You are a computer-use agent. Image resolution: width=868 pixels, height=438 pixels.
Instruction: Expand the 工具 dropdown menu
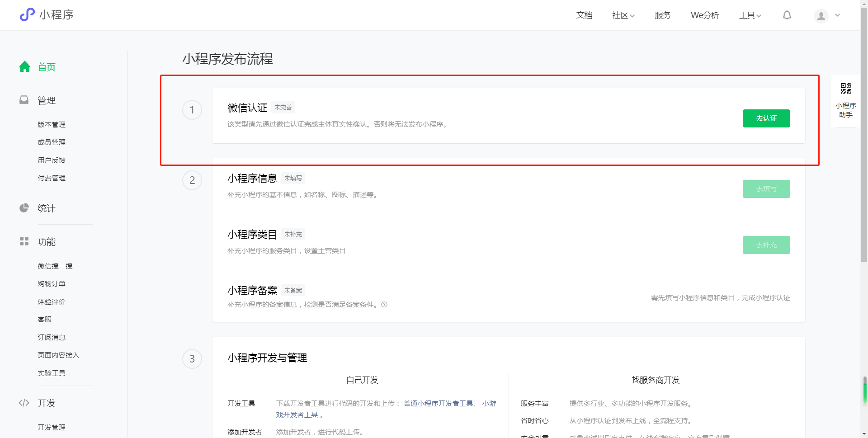750,15
